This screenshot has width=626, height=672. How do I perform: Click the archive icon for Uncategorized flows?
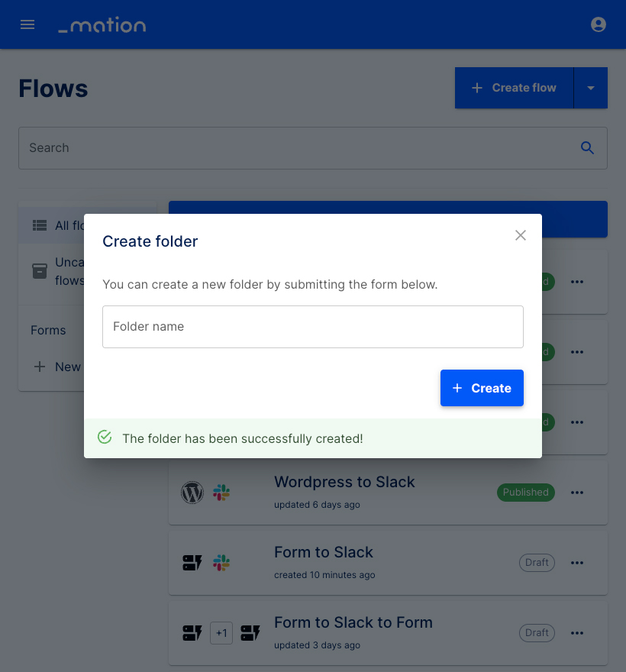[x=39, y=271]
